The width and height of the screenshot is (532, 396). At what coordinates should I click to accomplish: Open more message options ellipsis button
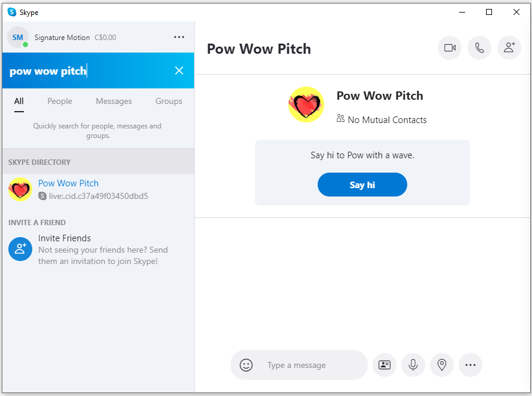click(x=471, y=365)
